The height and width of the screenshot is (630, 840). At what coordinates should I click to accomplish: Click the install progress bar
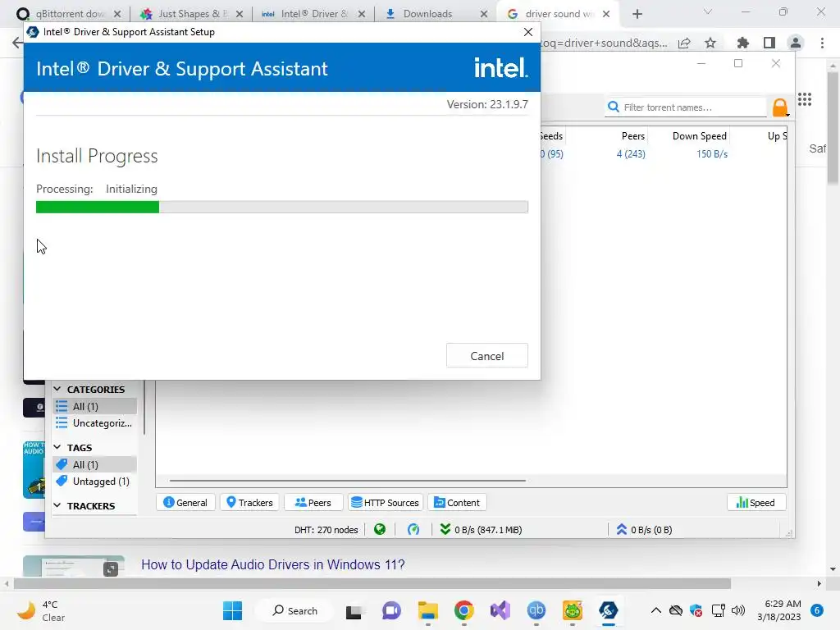(x=282, y=207)
